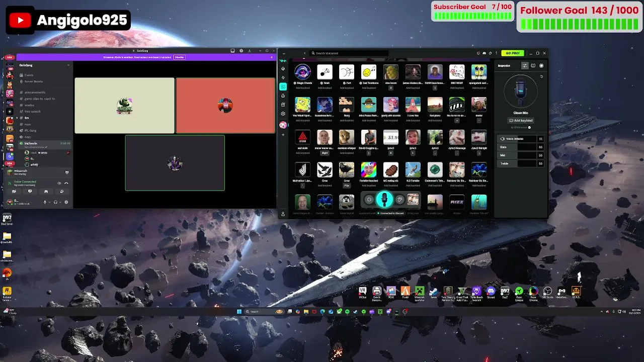Play the Magic Chords sound
The height and width of the screenshot is (362, 644).
click(302, 72)
